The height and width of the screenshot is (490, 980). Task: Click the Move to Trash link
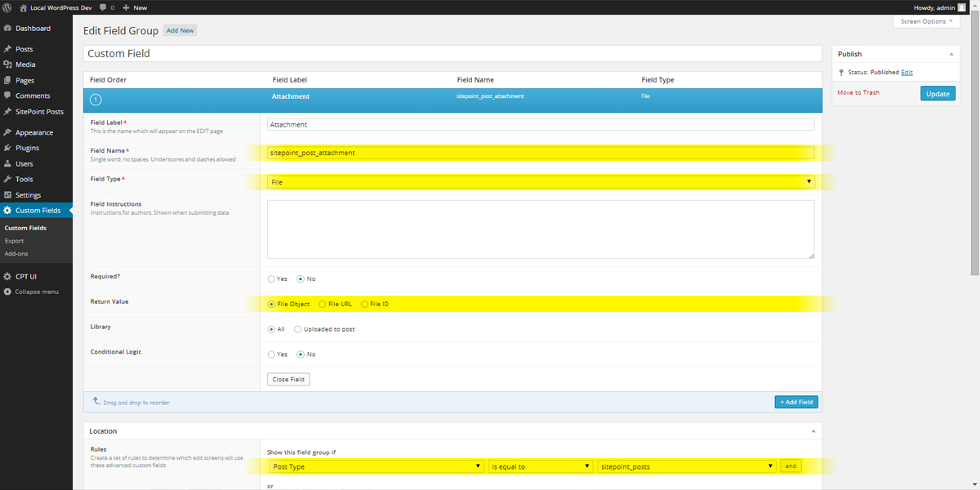(858, 92)
